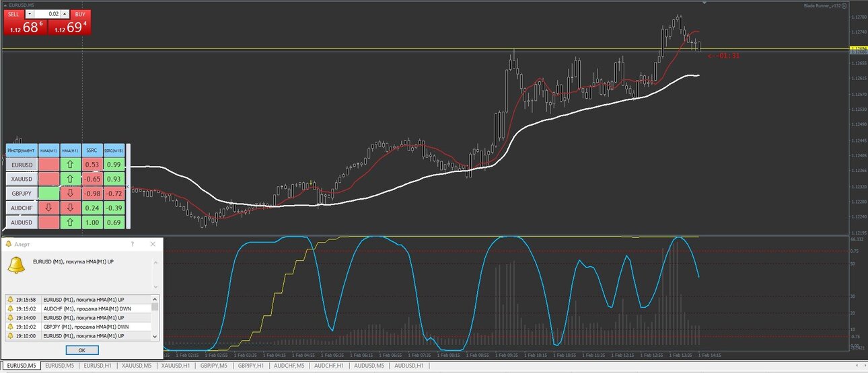Select the GBPJPY symbol button in the dashboard
868x373 pixels.
point(22,194)
